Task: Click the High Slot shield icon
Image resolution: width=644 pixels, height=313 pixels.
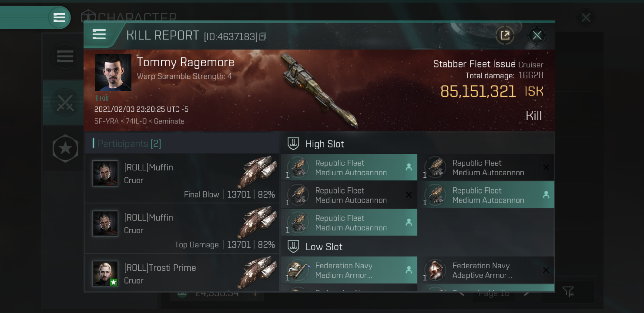Action: click(x=293, y=144)
